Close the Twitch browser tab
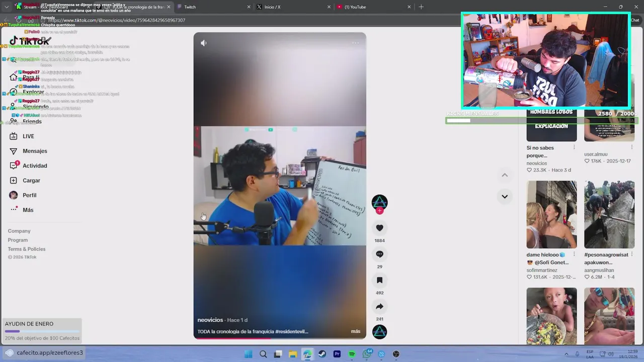The width and height of the screenshot is (644, 362). tap(249, 7)
